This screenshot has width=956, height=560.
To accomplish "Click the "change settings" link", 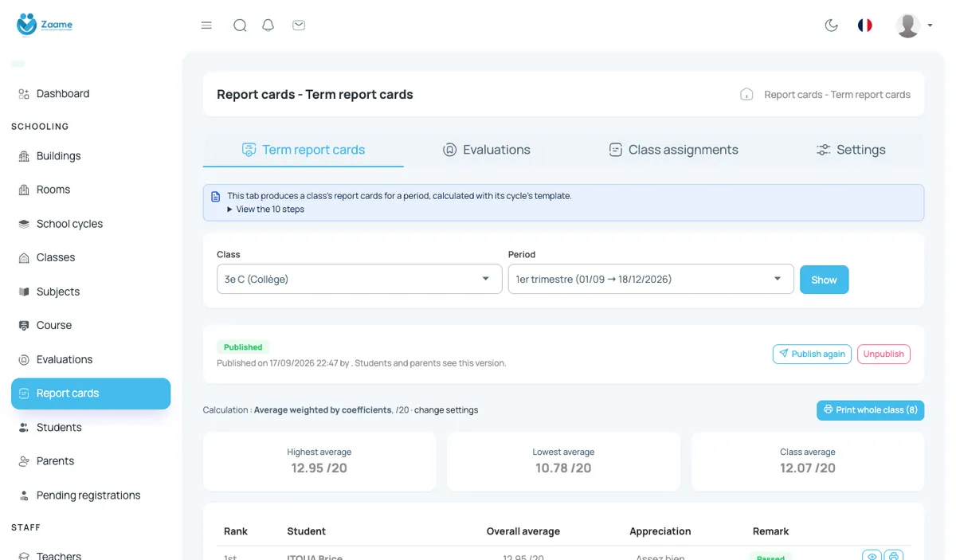I will coord(446,410).
